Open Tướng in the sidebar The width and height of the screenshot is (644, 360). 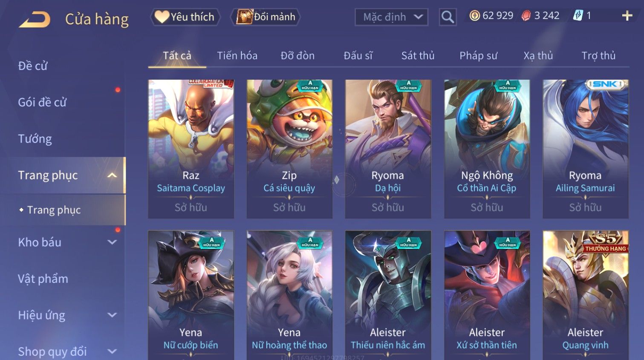35,139
